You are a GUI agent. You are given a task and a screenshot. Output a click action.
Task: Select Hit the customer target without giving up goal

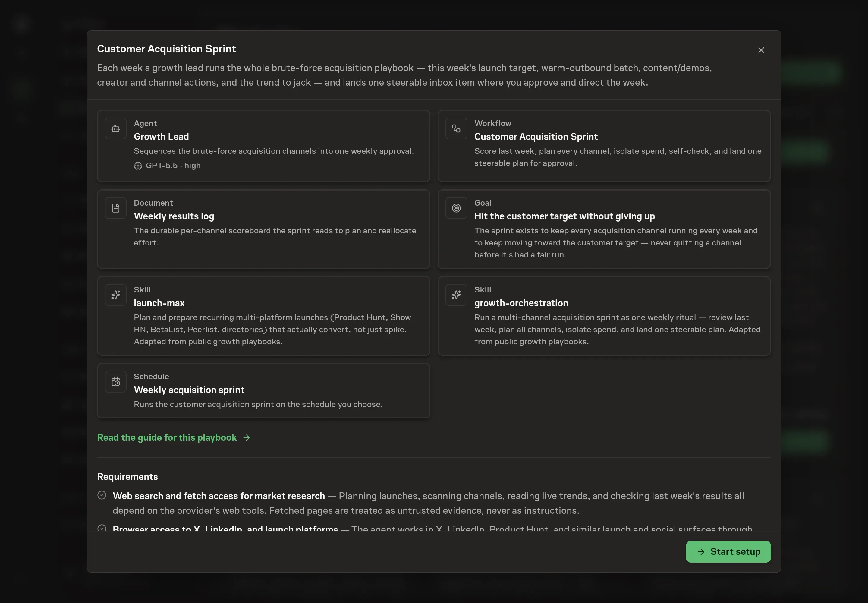564,216
